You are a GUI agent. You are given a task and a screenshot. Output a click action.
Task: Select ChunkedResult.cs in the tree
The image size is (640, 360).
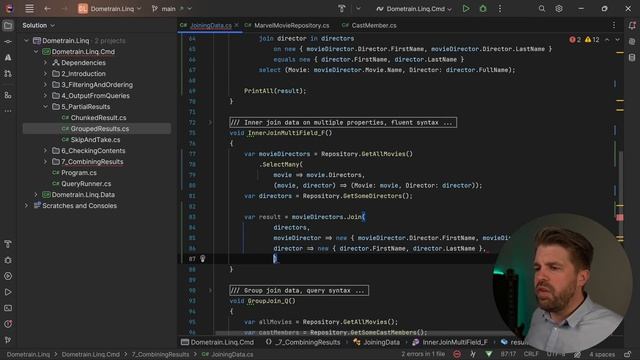coord(97,118)
